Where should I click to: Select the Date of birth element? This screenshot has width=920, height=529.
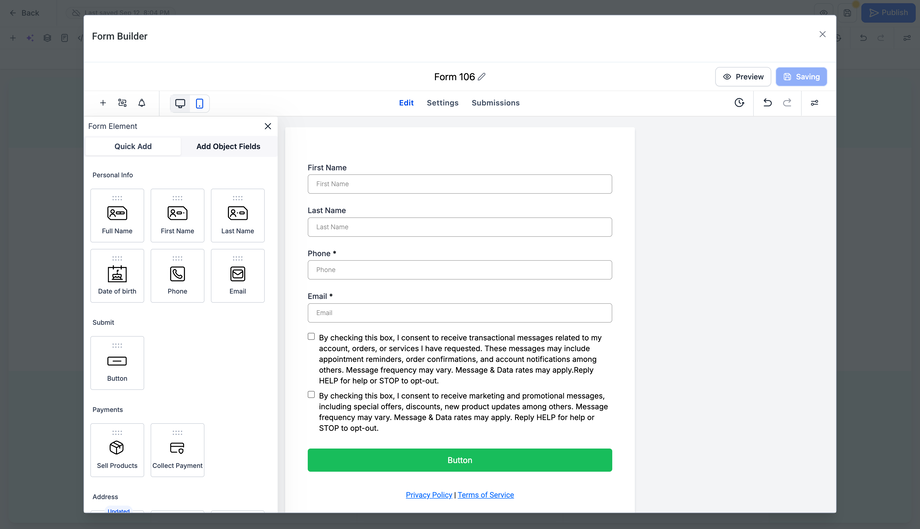(117, 276)
